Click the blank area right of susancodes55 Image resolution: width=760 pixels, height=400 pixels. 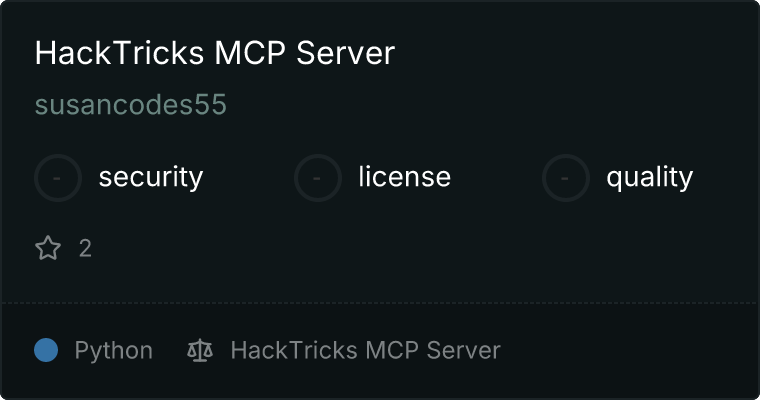coord(487,105)
